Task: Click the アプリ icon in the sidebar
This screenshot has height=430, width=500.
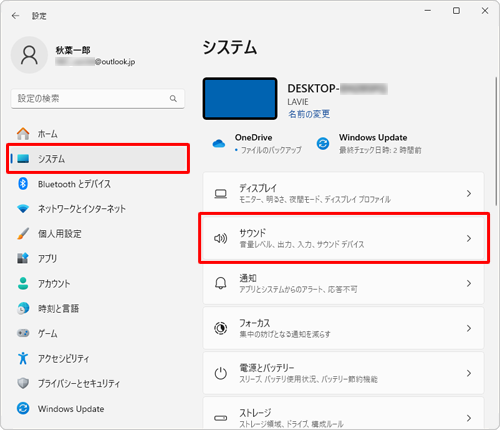Action: pyautogui.click(x=23, y=258)
